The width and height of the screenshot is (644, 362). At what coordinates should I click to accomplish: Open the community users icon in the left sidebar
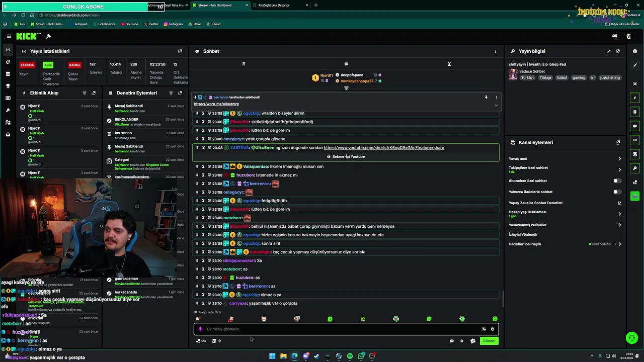click(8, 122)
